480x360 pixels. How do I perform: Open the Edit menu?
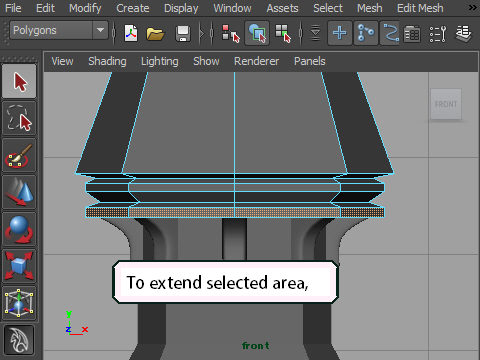pyautogui.click(x=45, y=8)
